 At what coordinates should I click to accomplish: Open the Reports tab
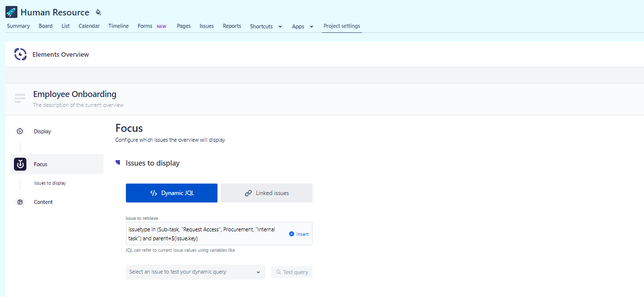pyautogui.click(x=231, y=26)
